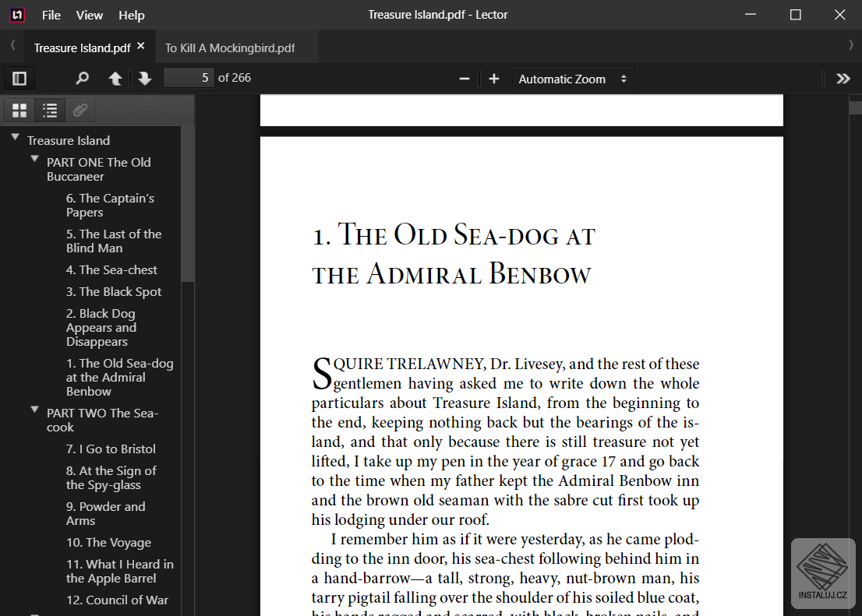The height and width of the screenshot is (616, 862).
Task: Jump to 2. Black Dog Appears and Disappears
Action: [x=101, y=328]
